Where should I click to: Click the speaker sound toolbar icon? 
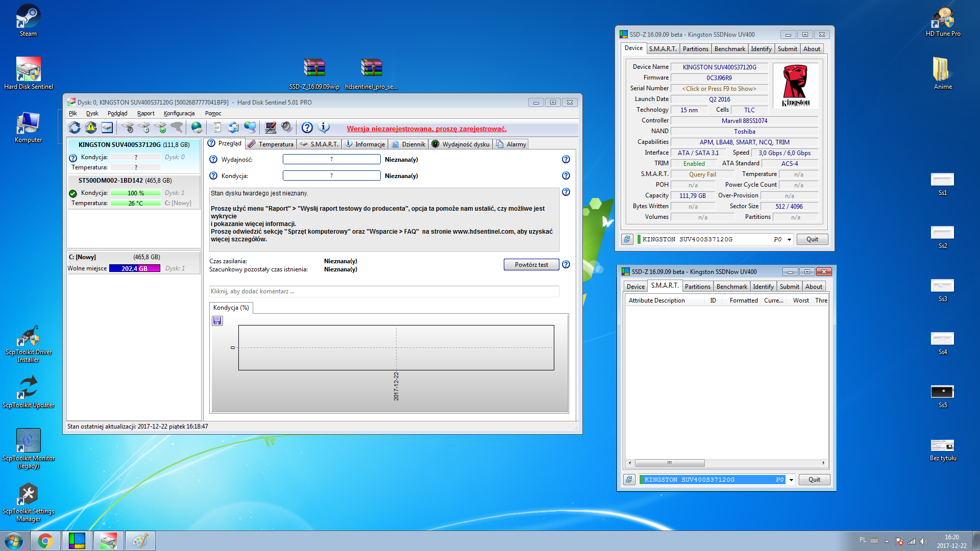click(x=287, y=128)
